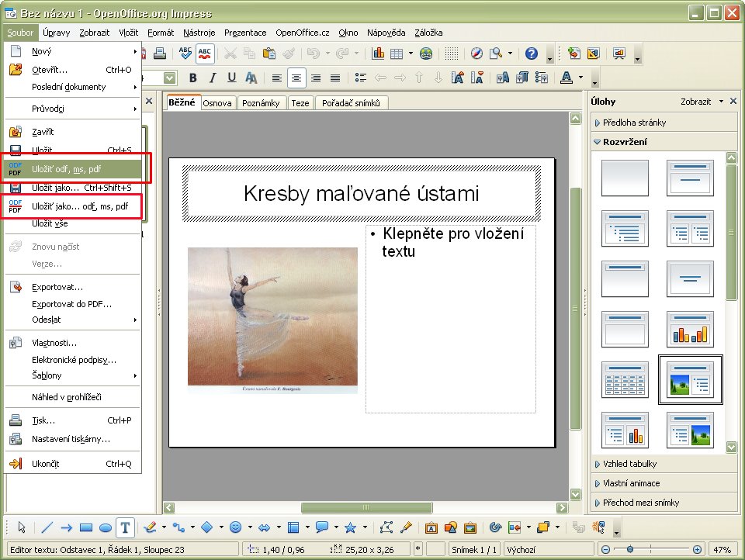Justify the text
Image resolution: width=745 pixels, height=560 pixels.
[335, 78]
